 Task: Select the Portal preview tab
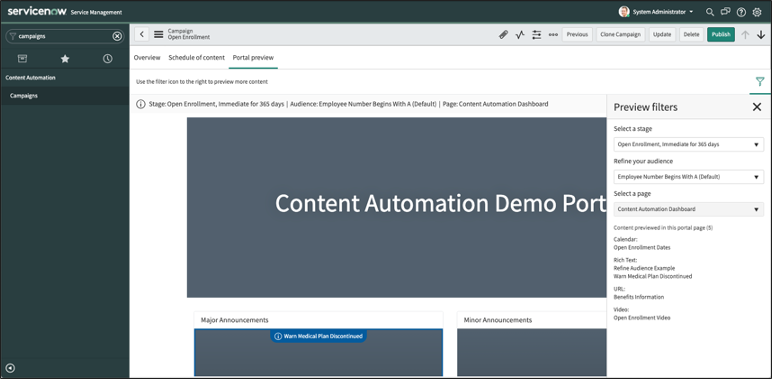[x=253, y=58]
